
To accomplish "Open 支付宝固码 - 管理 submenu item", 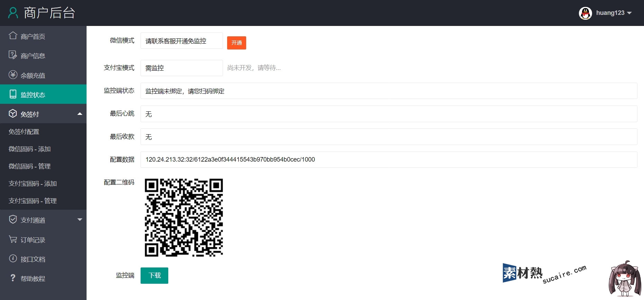I will (x=43, y=201).
